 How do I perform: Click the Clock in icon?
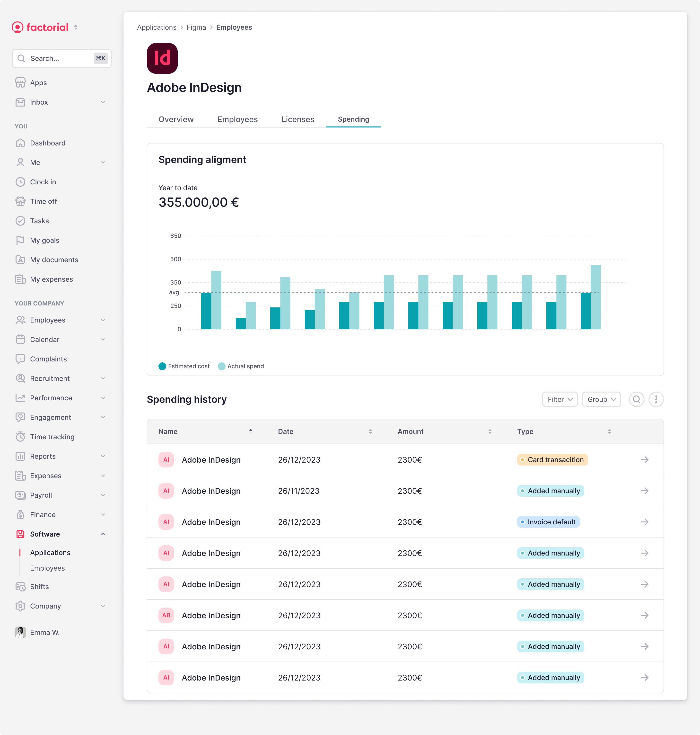tap(20, 182)
